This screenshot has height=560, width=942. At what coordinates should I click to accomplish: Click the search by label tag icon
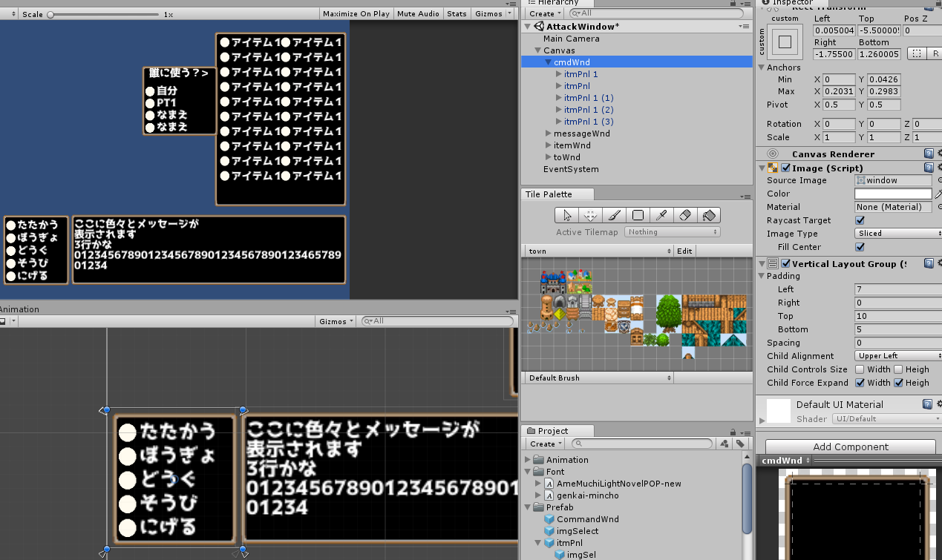click(x=739, y=444)
